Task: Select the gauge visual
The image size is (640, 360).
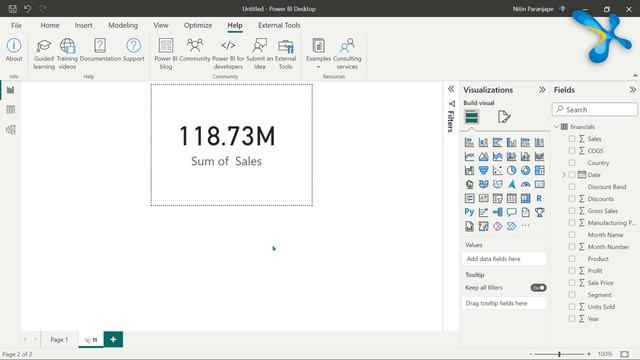Action: point(525,184)
